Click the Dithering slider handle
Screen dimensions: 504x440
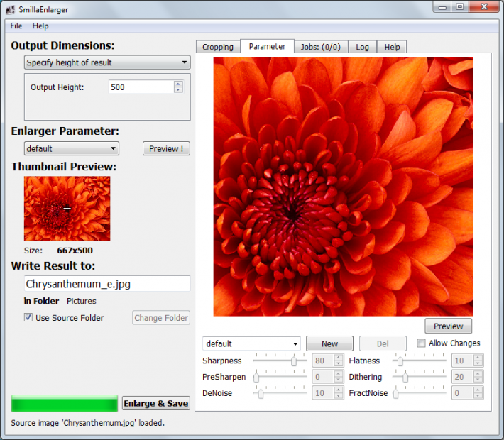click(405, 377)
